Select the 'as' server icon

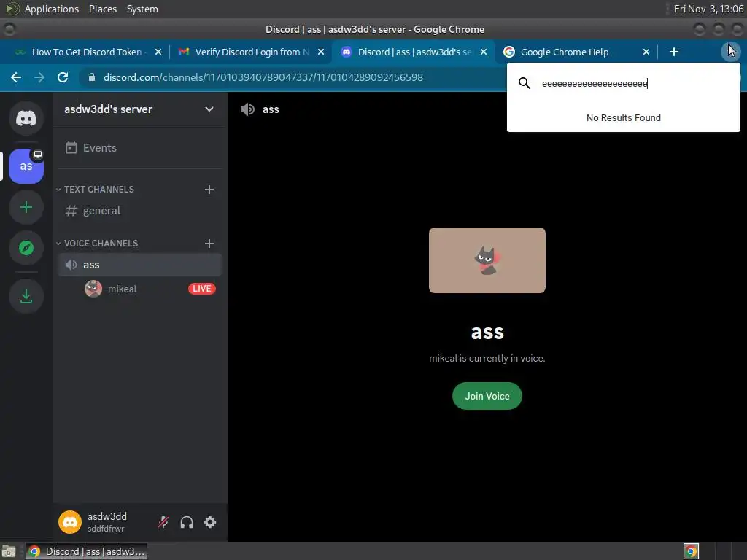[26, 166]
